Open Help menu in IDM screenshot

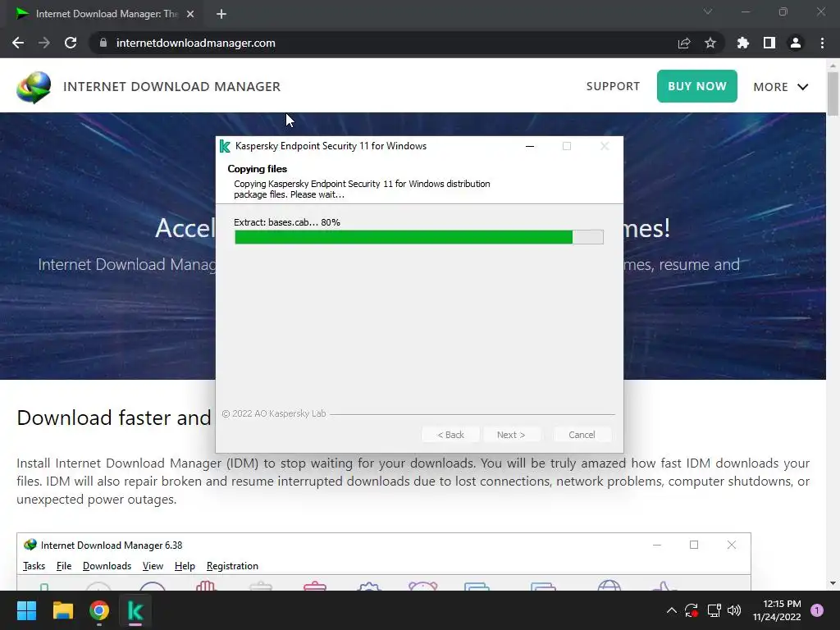coord(185,566)
